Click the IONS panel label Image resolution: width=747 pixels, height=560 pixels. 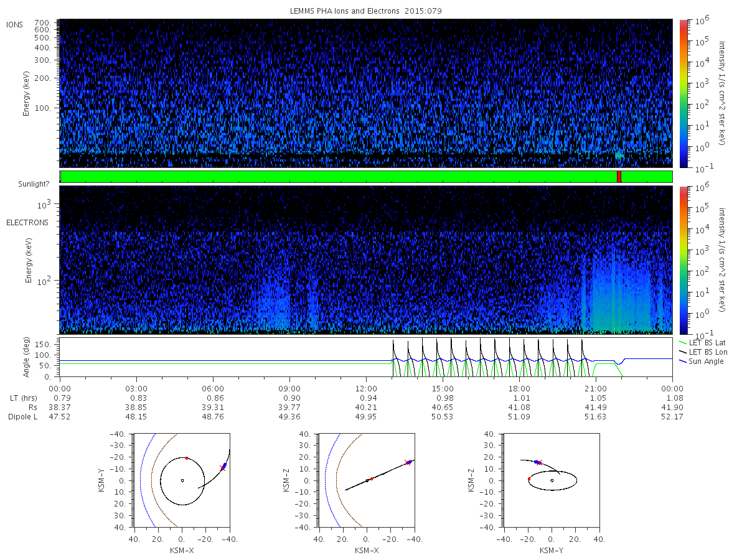tap(15, 25)
